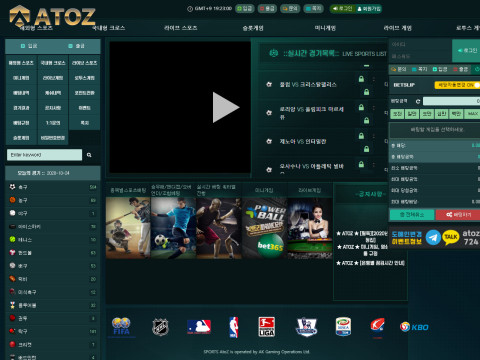
Task: Click the red 배팅하기 place bet button
Action: pyautogui.click(x=458, y=215)
